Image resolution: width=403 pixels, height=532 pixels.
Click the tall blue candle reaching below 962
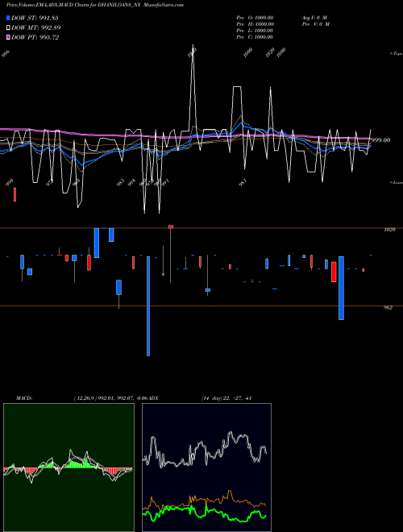tap(148, 306)
